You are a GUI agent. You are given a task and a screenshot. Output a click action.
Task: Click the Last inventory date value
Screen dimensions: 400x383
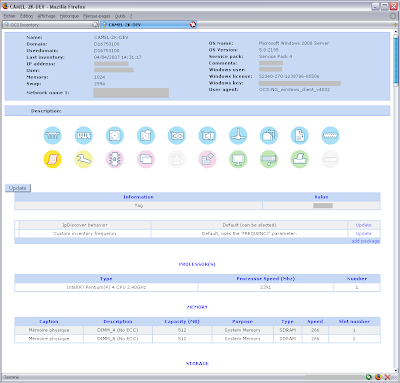click(118, 57)
